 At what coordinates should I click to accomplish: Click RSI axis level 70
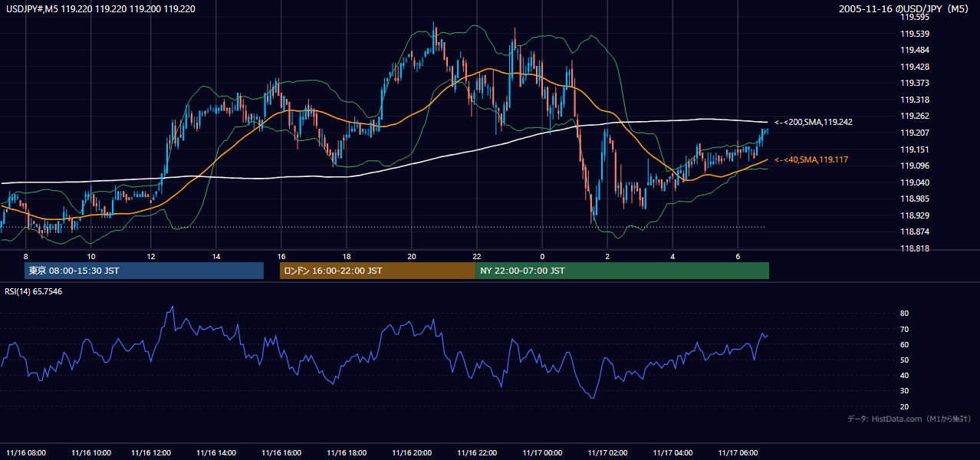tap(904, 329)
